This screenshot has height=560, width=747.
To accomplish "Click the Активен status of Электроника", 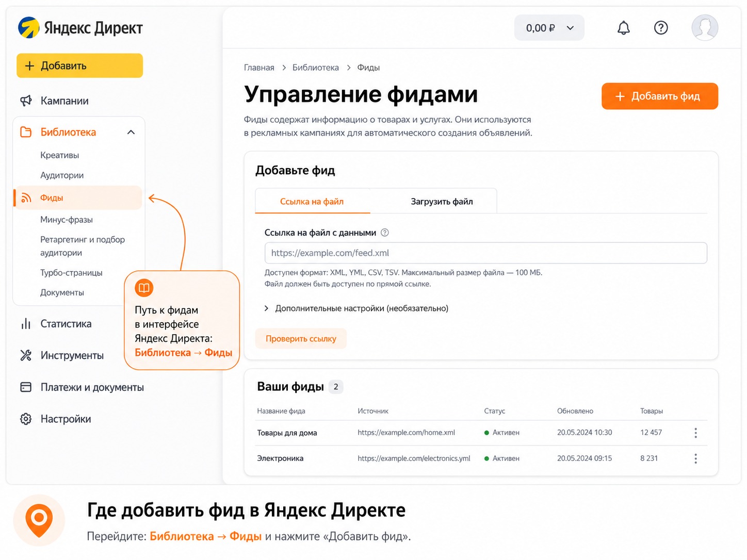I will click(502, 458).
